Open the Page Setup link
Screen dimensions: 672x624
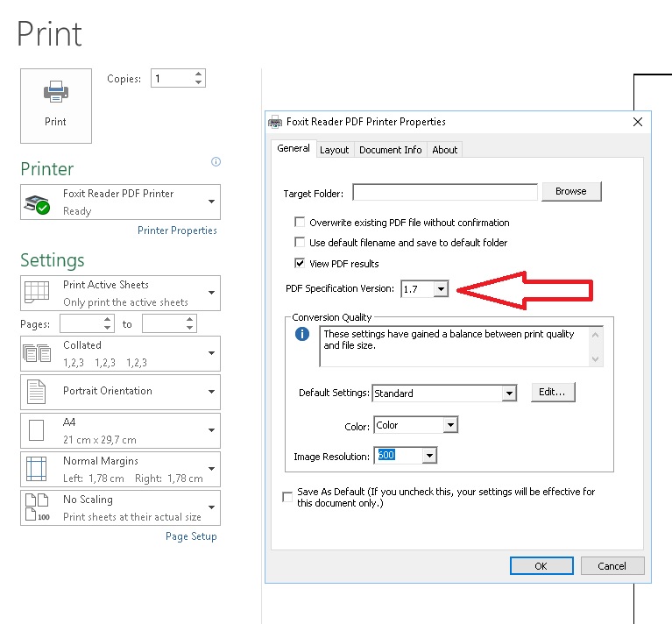[191, 536]
